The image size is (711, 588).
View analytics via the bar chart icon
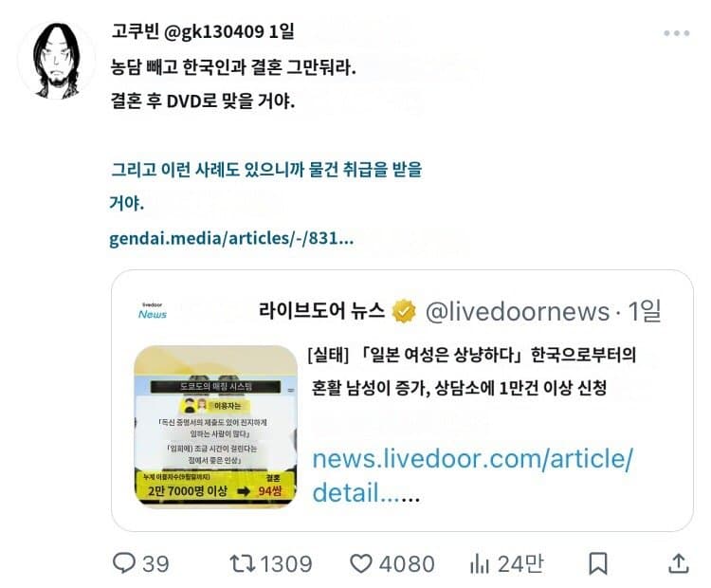(480, 564)
